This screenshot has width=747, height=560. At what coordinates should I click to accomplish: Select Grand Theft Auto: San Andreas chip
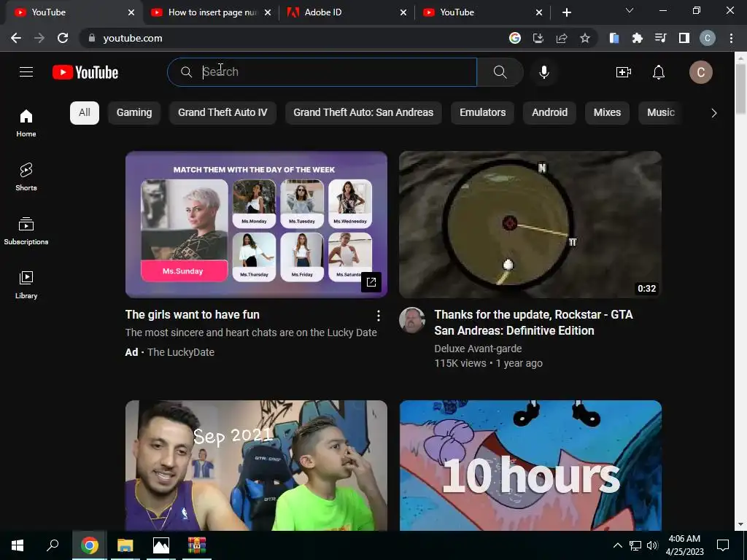tap(363, 113)
